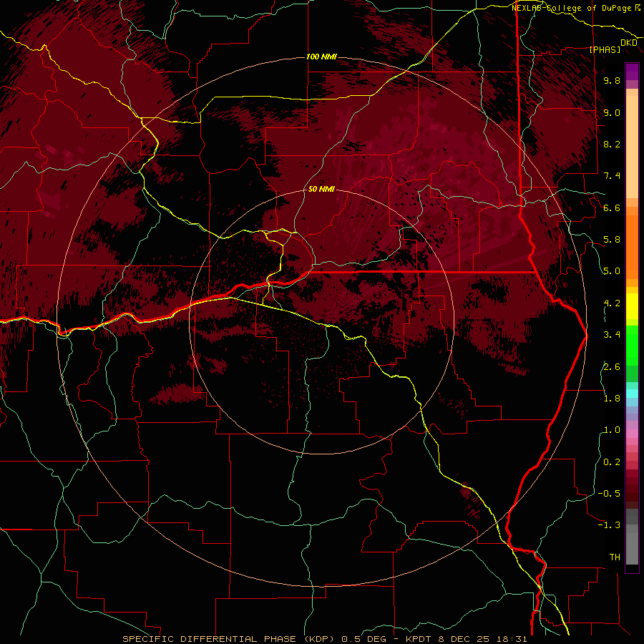Screen dimensions: 644x644
Task: Click the 4.2 scale value
Action: click(612, 303)
